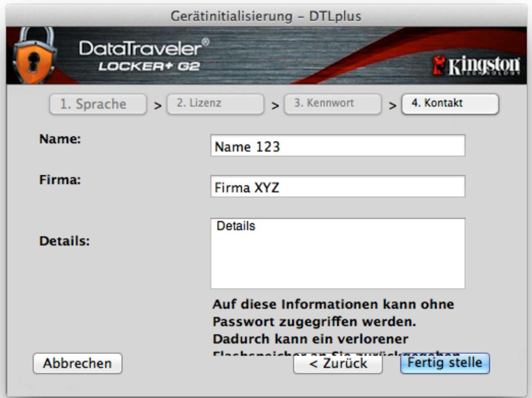
Task: Click the Abbrechen button
Action: coord(77,363)
